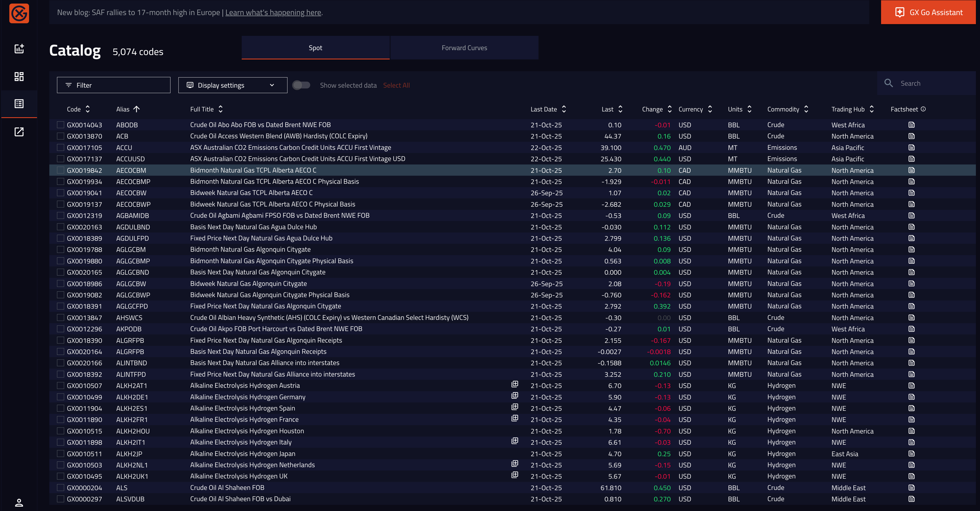Image resolution: width=980 pixels, height=511 pixels.
Task: Click the Factsheet info icon in header
Action: coord(923,109)
